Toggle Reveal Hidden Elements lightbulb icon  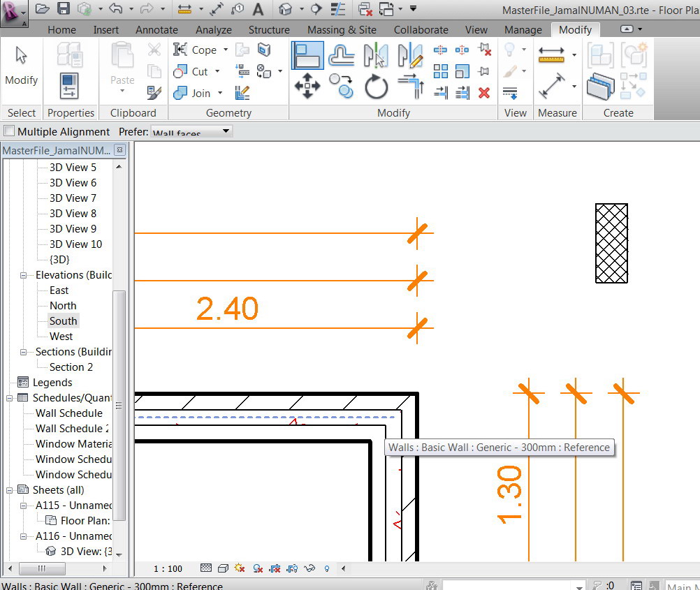click(327, 568)
